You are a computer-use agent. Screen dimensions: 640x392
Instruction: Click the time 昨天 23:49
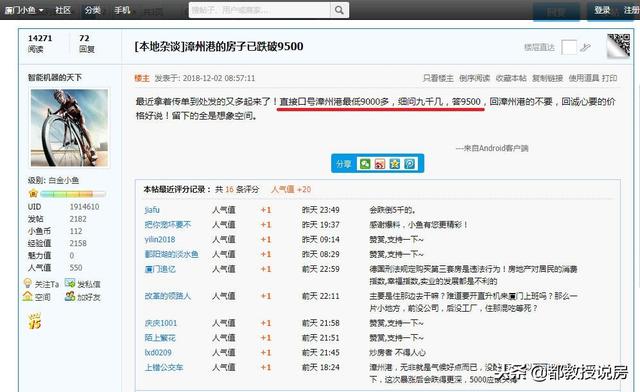(320, 210)
